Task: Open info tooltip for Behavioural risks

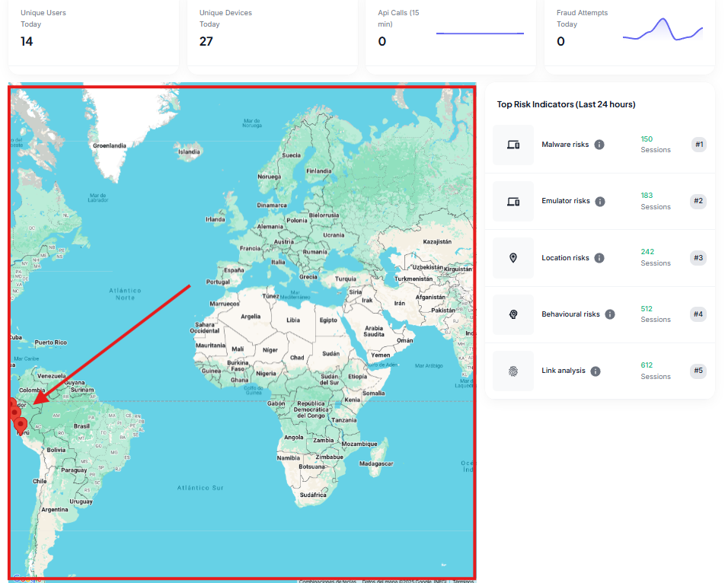Action: click(x=610, y=314)
